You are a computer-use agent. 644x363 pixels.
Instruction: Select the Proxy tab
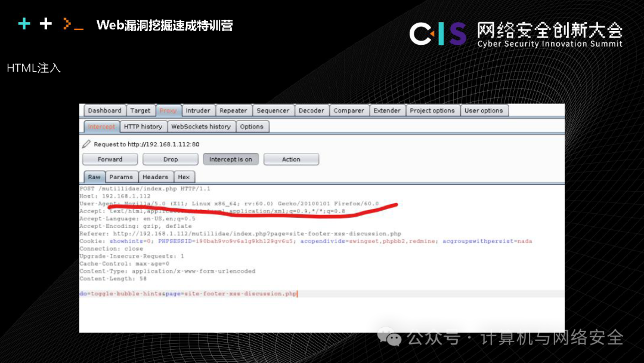(x=168, y=110)
